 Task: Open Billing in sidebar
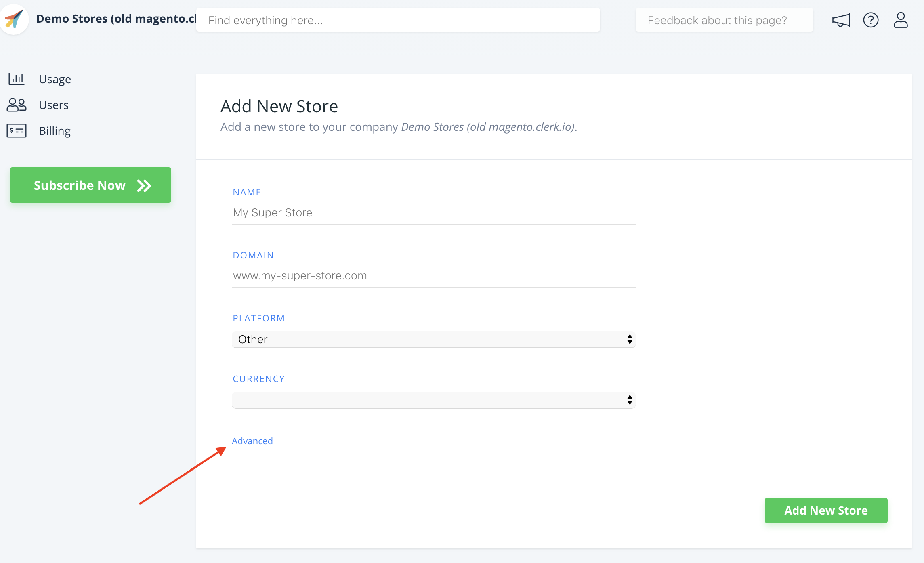[55, 131]
